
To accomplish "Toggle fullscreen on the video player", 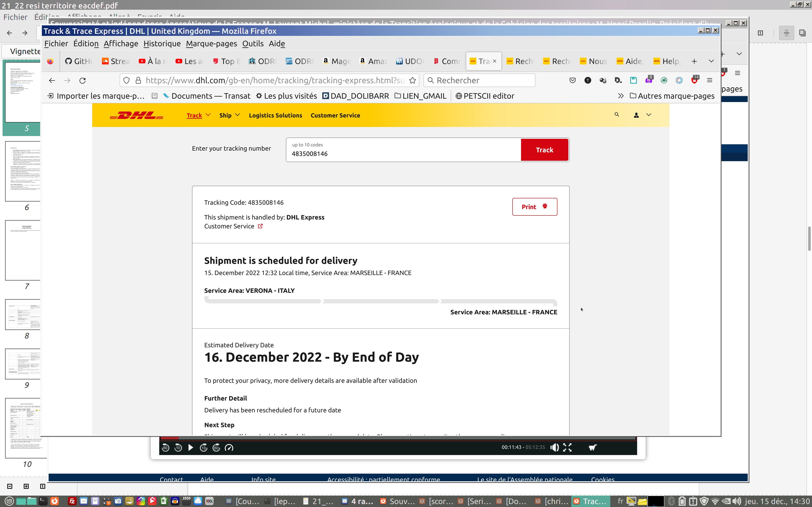I will click(x=567, y=447).
